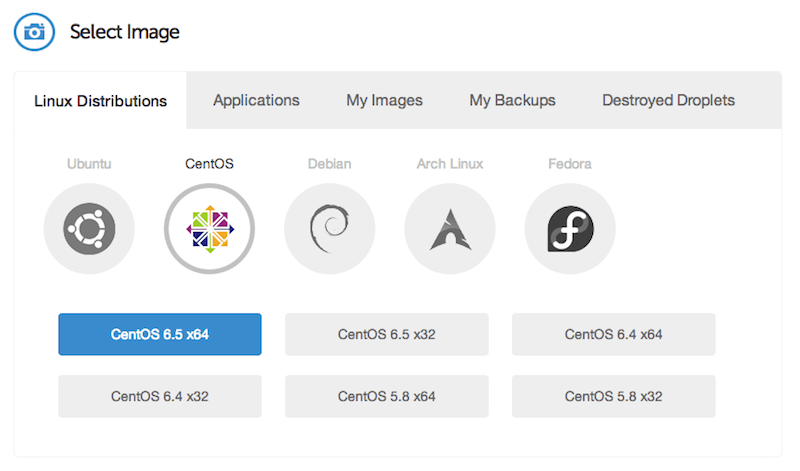Open the My Backups tab
This screenshot has width=800, height=471.
[512, 100]
